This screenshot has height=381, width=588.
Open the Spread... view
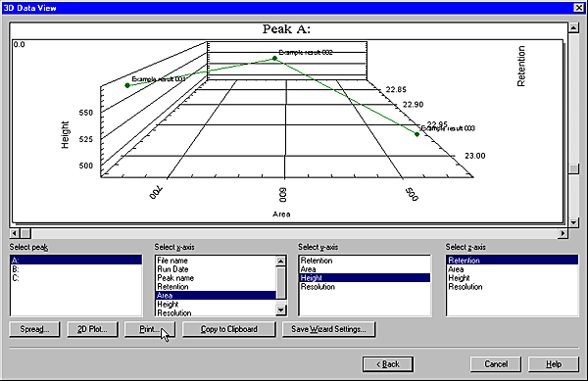(x=34, y=329)
